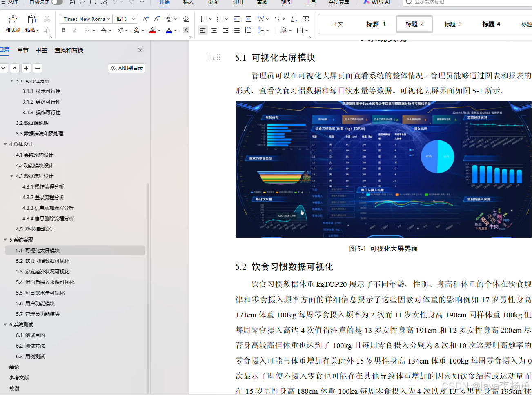This screenshot has width=532, height=395.
Task: Click the character shading A icon
Action: (x=186, y=30)
